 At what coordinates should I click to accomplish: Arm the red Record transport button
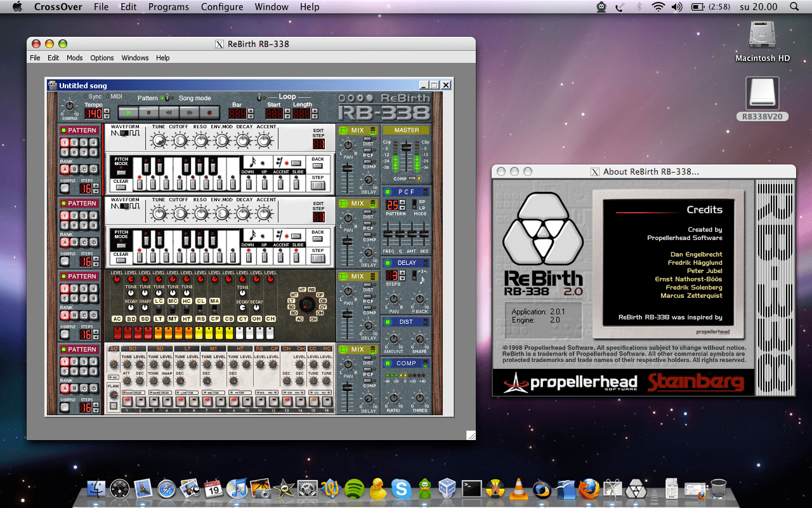[x=210, y=113]
